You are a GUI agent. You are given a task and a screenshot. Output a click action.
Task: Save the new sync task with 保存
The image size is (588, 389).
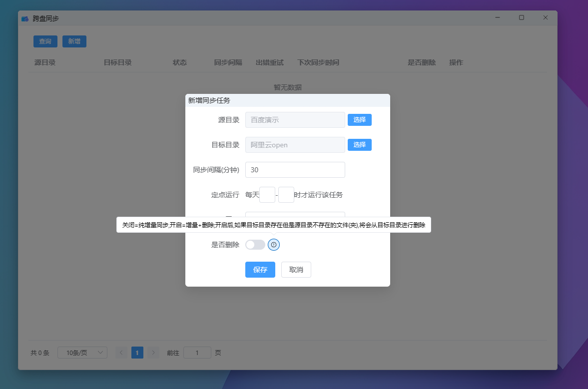click(260, 270)
